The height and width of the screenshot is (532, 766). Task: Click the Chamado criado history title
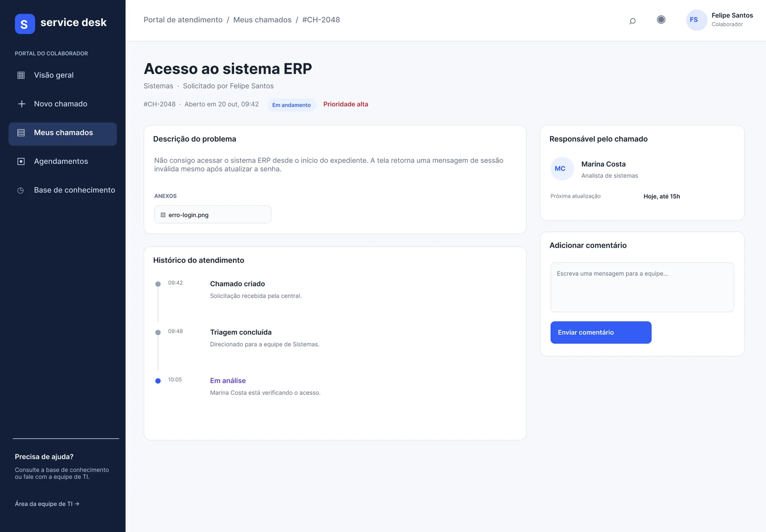[237, 284]
